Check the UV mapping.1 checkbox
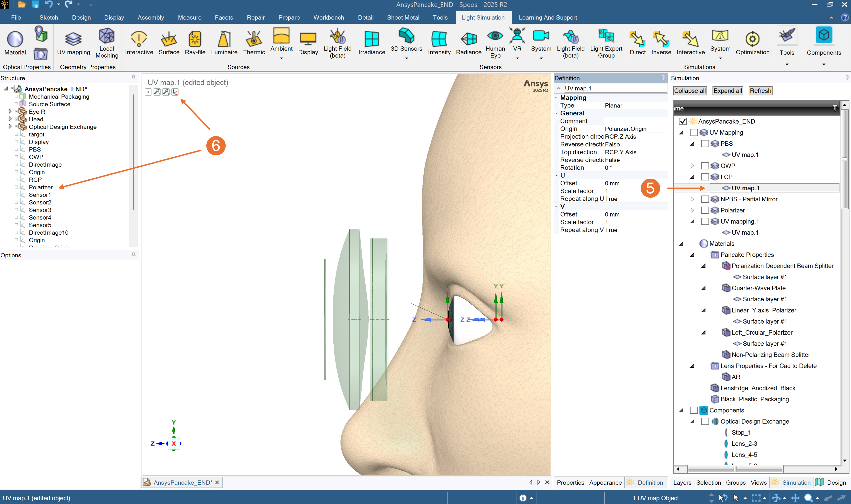This screenshot has height=504, width=851. [705, 221]
